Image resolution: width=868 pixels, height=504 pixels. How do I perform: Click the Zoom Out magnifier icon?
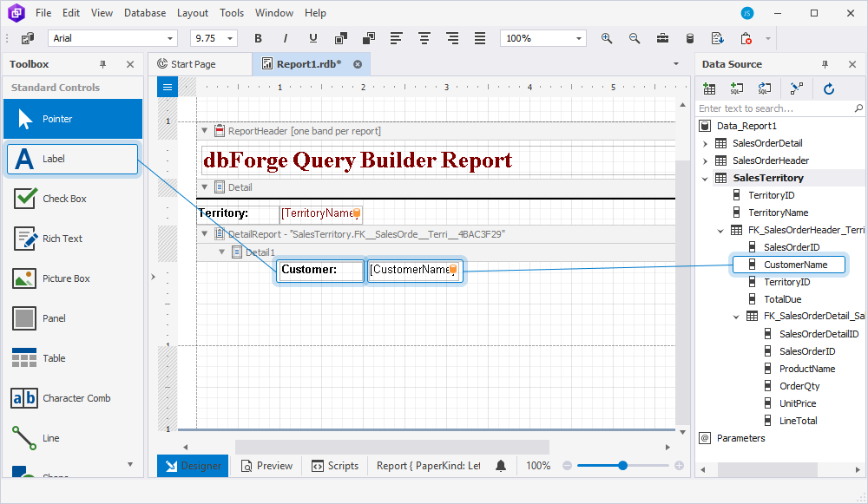coord(635,38)
